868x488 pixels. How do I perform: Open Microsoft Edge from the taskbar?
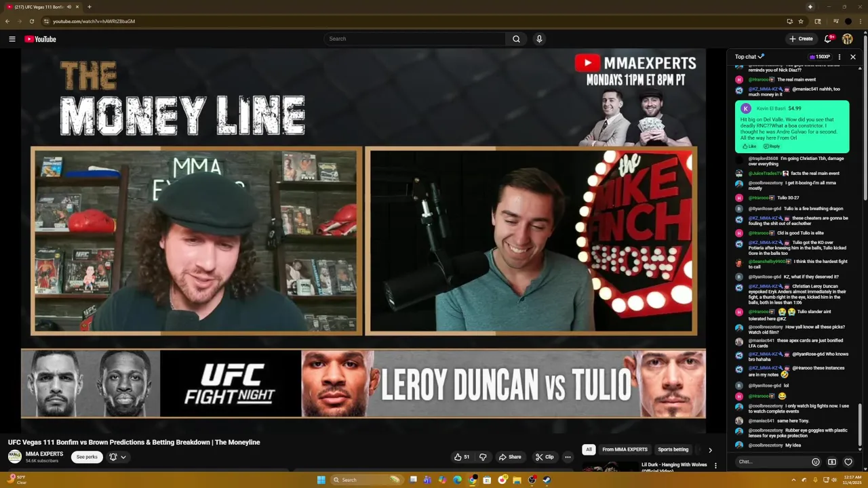pos(458,480)
